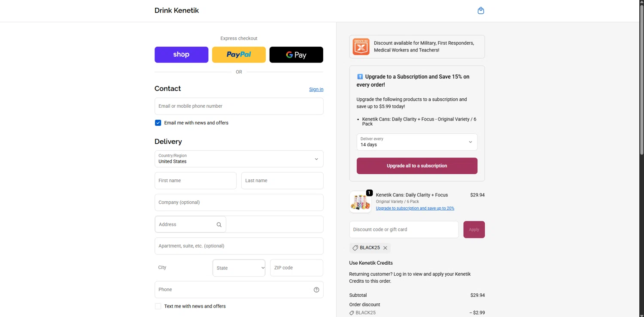Click the Delivery section heading
Viewport: 644px width, 317px height.
(x=168, y=142)
